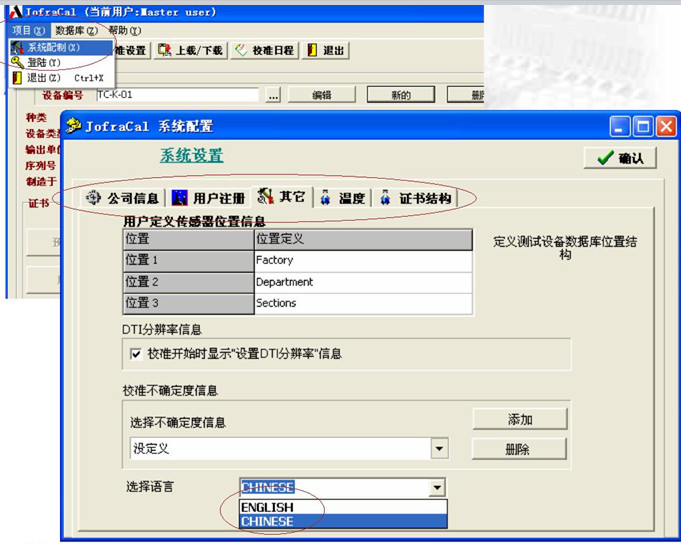The width and height of the screenshot is (681, 544).
Task: Choose 登陆 menu entry
Action: pos(61,63)
